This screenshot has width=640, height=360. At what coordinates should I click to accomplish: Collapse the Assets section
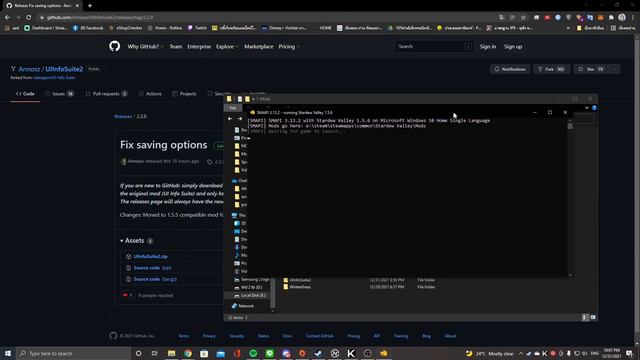[132, 240]
